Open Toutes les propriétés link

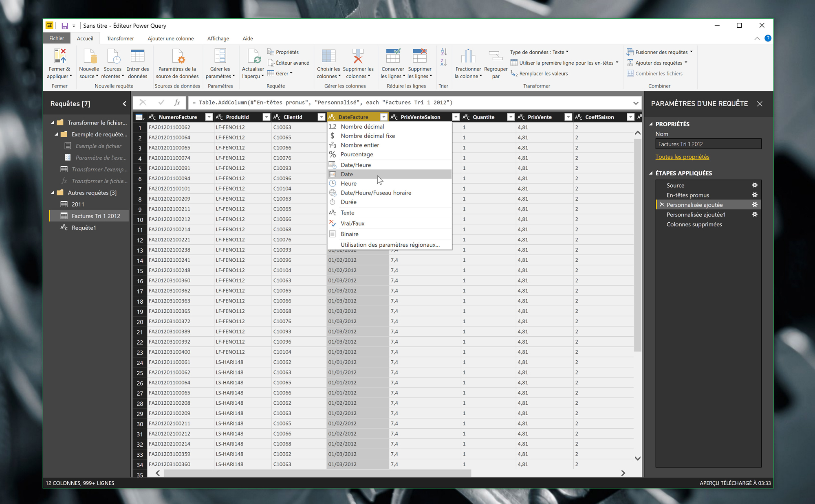click(682, 157)
